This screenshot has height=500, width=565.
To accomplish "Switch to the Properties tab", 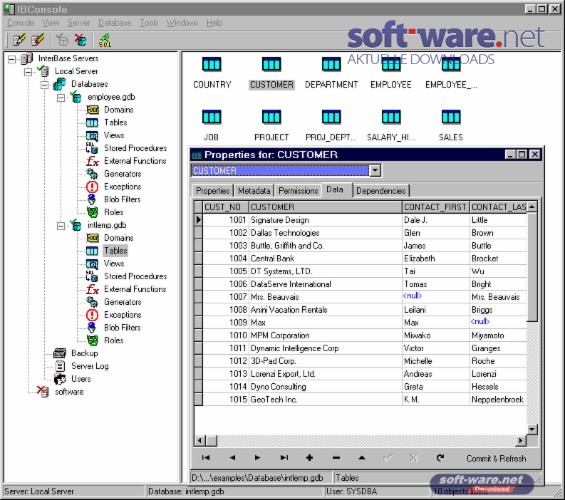I will tap(213, 191).
